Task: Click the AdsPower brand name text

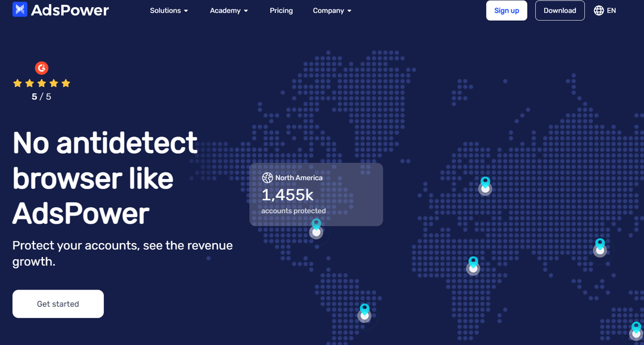Action: pos(70,10)
